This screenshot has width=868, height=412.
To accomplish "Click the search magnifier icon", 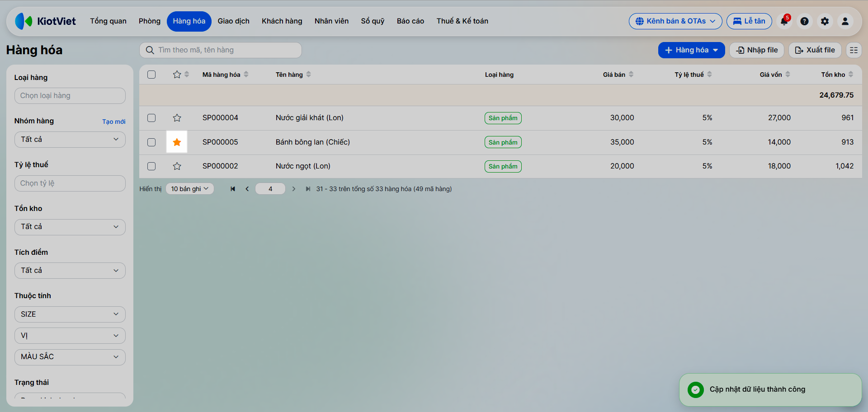I will 150,50.
